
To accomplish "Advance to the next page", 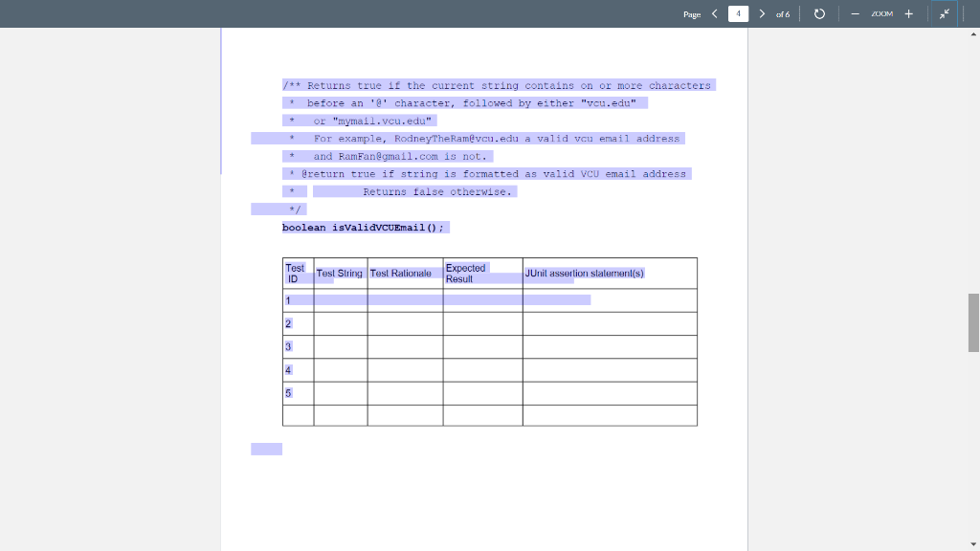I will (x=761, y=13).
